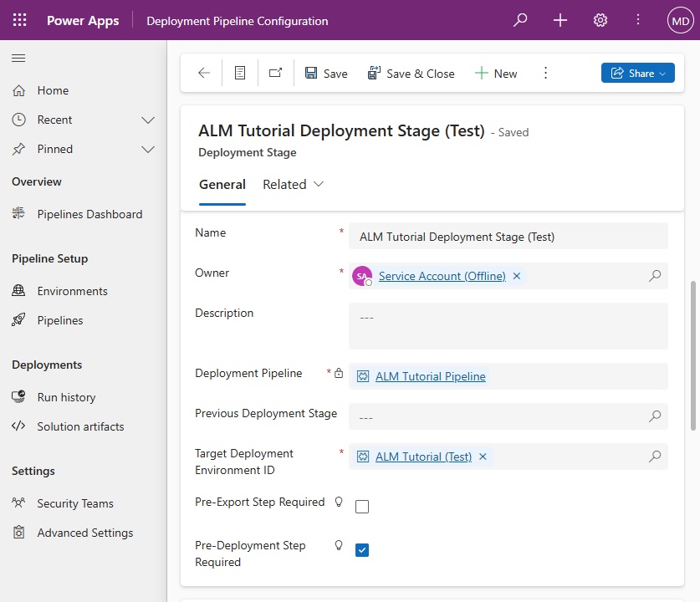The image size is (700, 602).
Task: Search Previous Deployment Stage lookup magnifier
Action: click(x=655, y=416)
